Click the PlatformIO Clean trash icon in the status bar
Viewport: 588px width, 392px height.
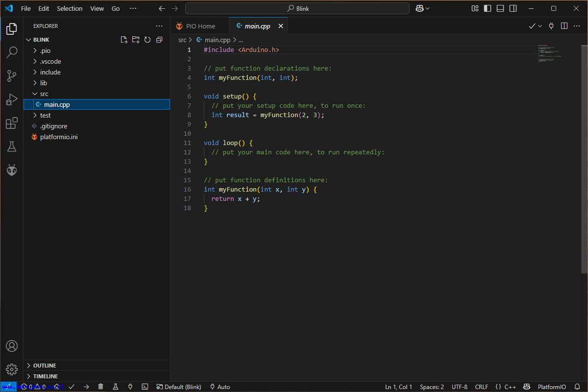tap(101, 387)
